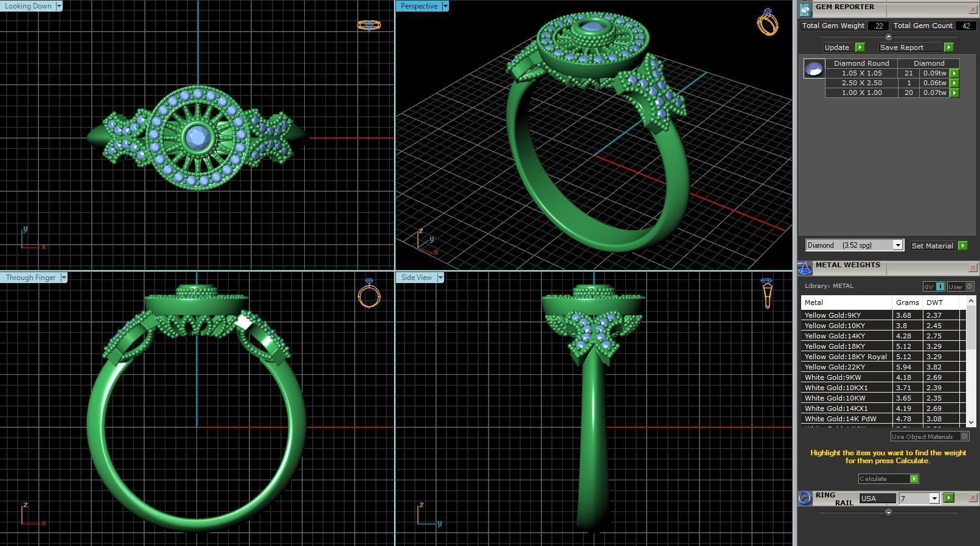Click ring icon in Perspective viewport corner

tap(767, 22)
